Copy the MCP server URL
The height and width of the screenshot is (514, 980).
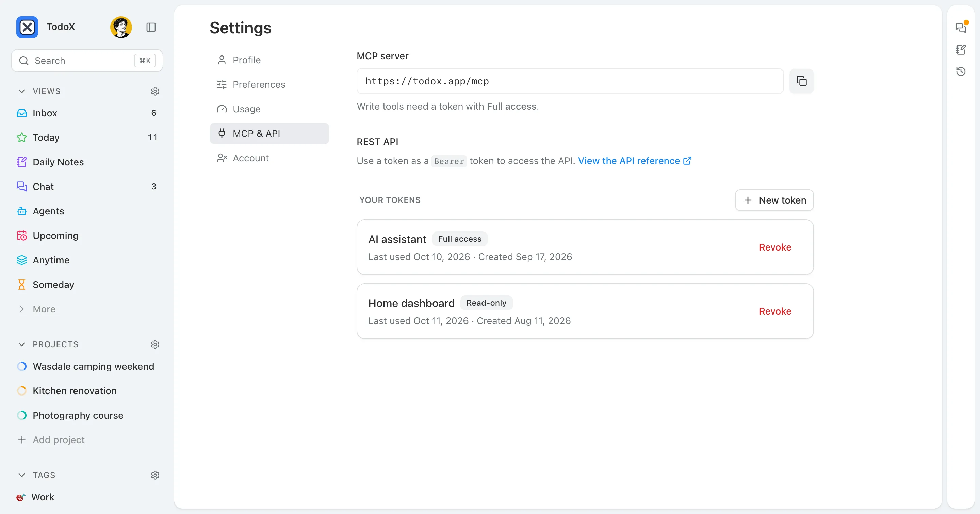[802, 81]
